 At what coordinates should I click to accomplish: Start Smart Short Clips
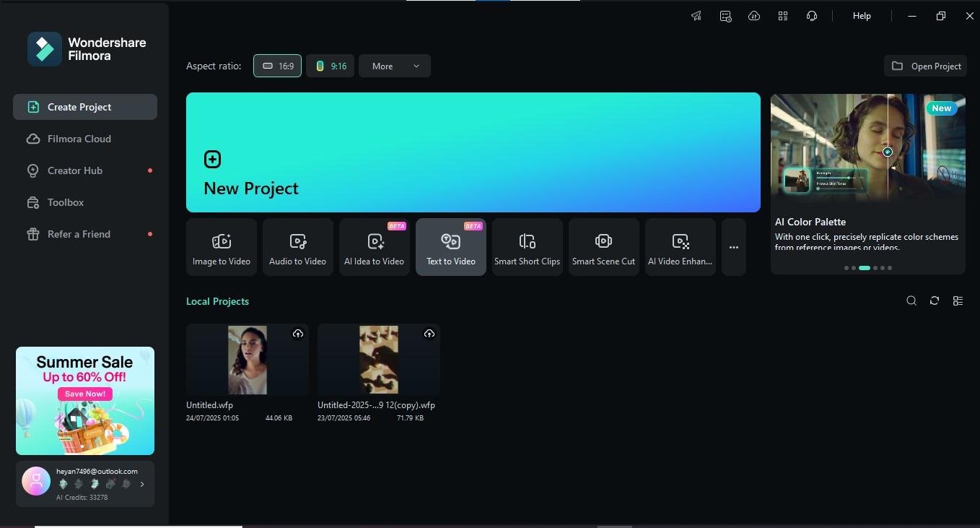(528, 247)
